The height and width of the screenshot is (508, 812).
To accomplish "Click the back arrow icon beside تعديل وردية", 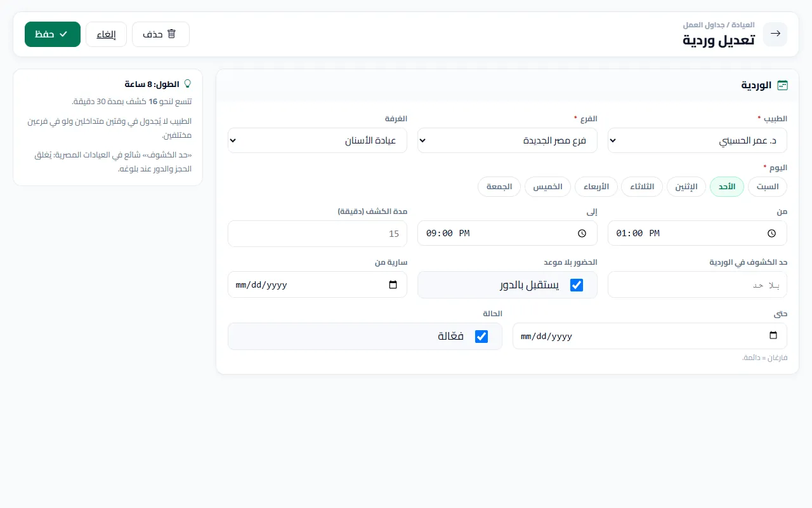I will tap(775, 34).
